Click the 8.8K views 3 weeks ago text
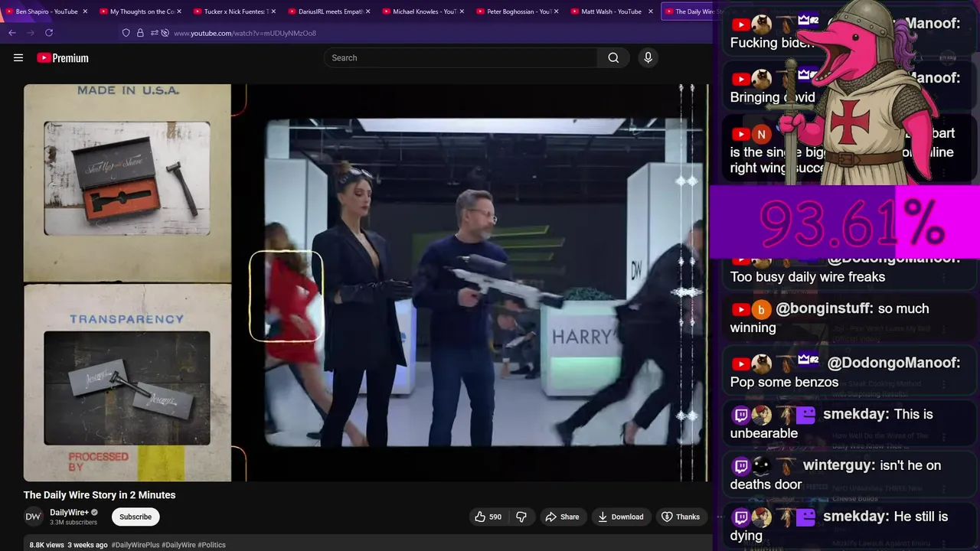The height and width of the screenshot is (551, 980). pos(68,545)
